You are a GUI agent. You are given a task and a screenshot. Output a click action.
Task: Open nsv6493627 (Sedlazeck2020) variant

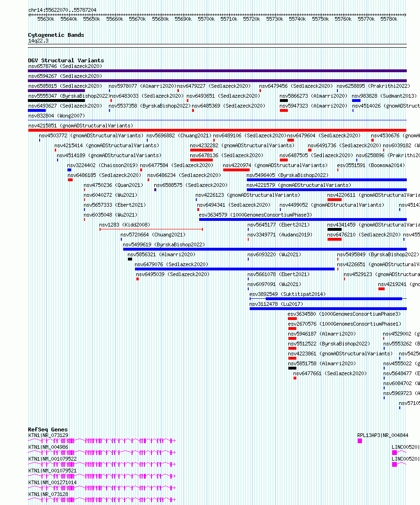(65, 106)
